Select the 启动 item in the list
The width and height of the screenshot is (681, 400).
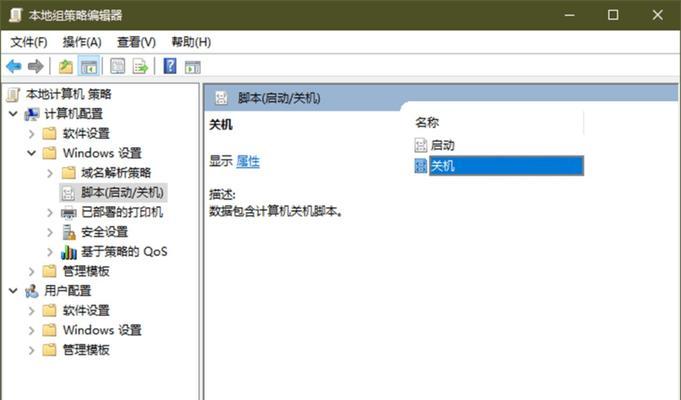pos(443,145)
